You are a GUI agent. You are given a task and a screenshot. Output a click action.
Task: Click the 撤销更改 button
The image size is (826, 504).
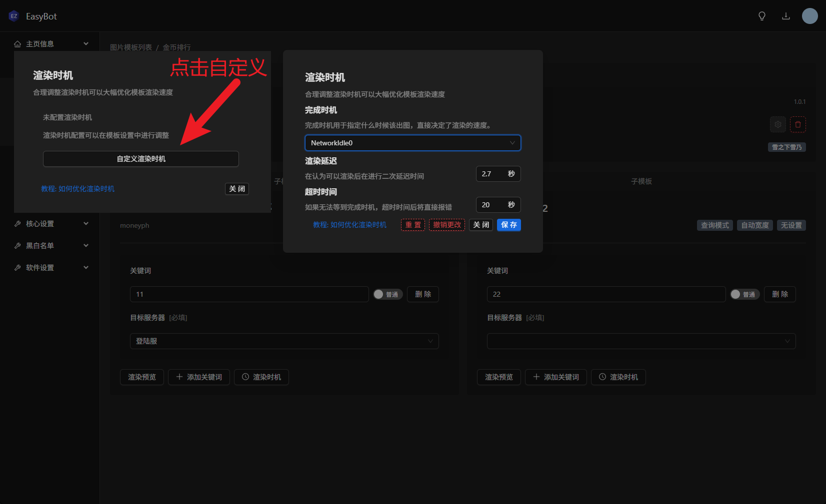(446, 225)
